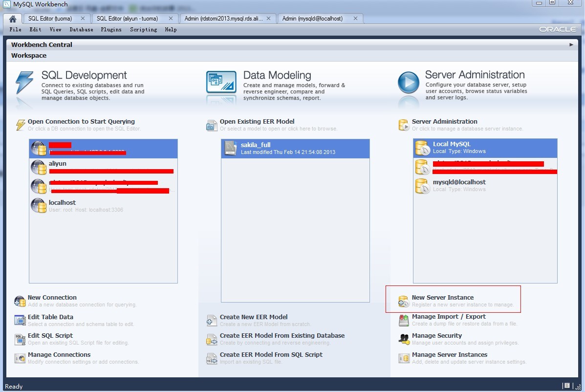The image size is (585, 392).
Task: Click Open Connection to Start Querying icon
Action: tap(21, 125)
